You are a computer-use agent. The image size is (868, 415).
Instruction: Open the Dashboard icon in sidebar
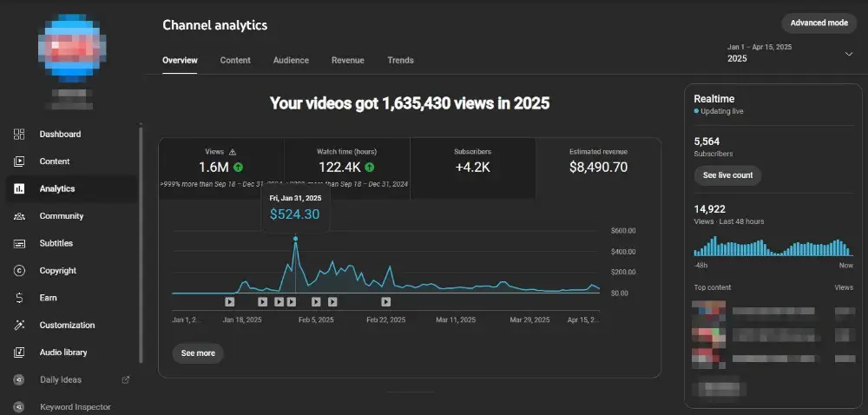(19, 134)
